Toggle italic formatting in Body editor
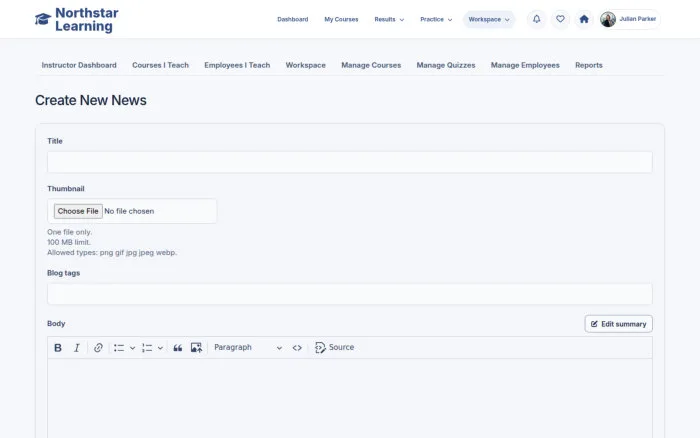This screenshot has width=700, height=438. (x=77, y=348)
